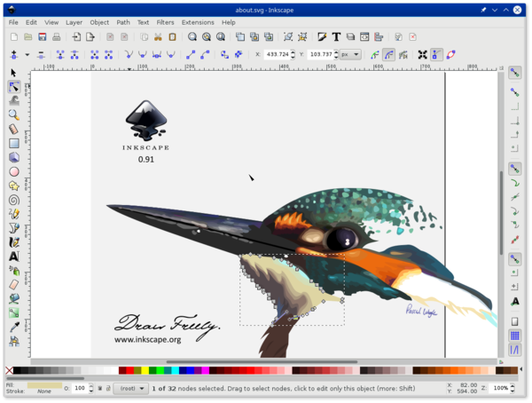This screenshot has height=403, width=532.
Task: Open the px units dropdown
Action: coord(350,54)
